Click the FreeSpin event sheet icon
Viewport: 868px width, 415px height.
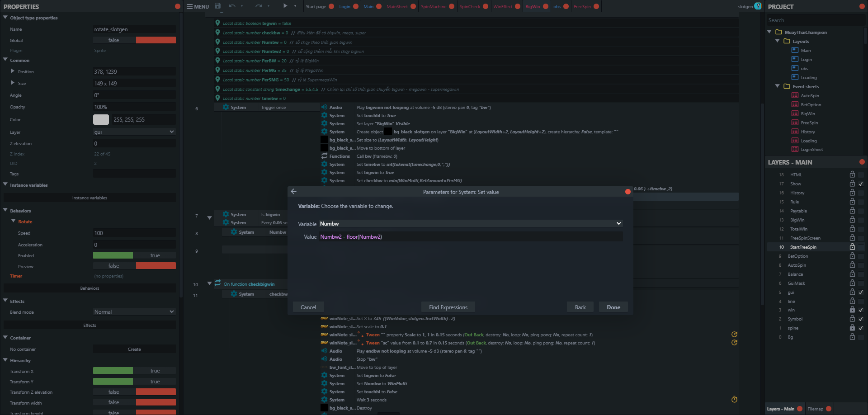coord(795,123)
